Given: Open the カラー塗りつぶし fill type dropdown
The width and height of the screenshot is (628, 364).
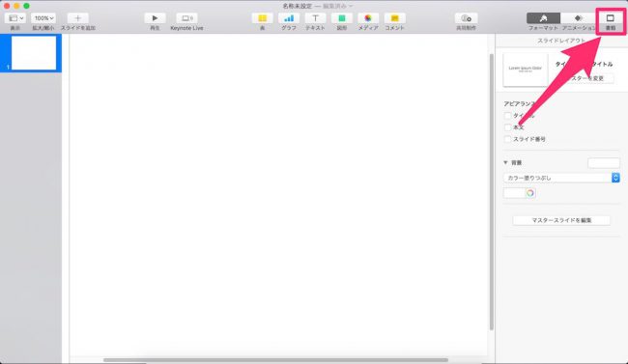Looking at the screenshot, I should click(561, 178).
